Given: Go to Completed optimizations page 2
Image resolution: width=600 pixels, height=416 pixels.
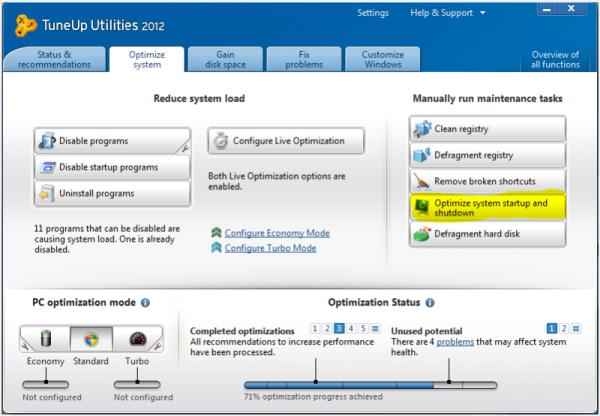Looking at the screenshot, I should [x=327, y=328].
